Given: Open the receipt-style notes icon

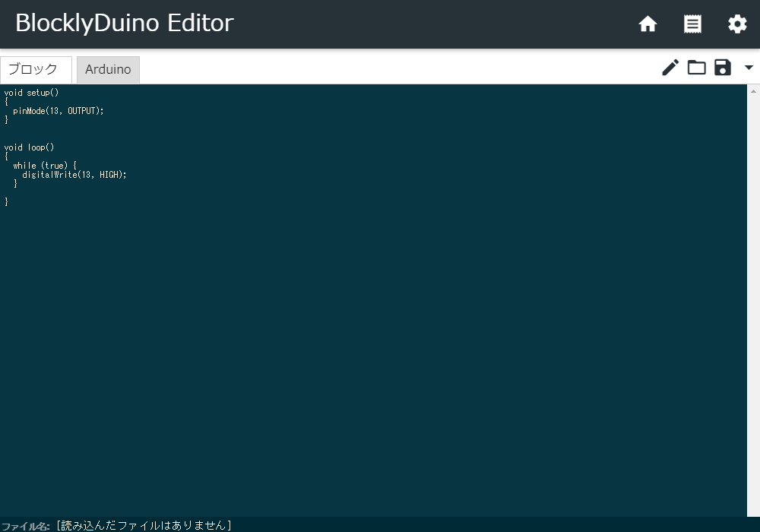Looking at the screenshot, I should (692, 24).
